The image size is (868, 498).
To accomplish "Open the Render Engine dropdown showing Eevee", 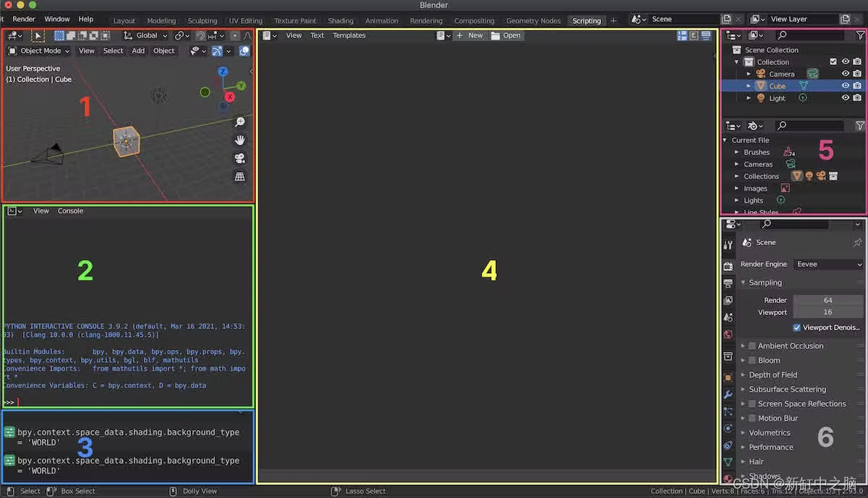I will [827, 264].
